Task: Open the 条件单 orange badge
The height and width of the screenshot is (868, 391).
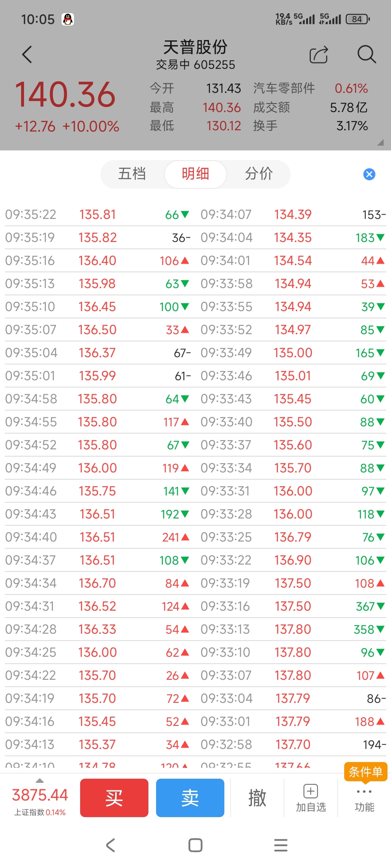Action: [x=365, y=771]
